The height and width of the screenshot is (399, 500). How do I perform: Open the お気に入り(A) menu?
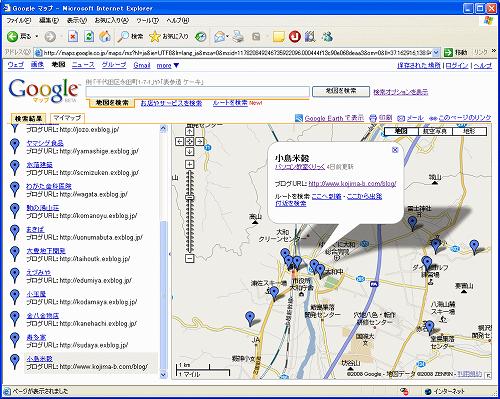coord(111,21)
